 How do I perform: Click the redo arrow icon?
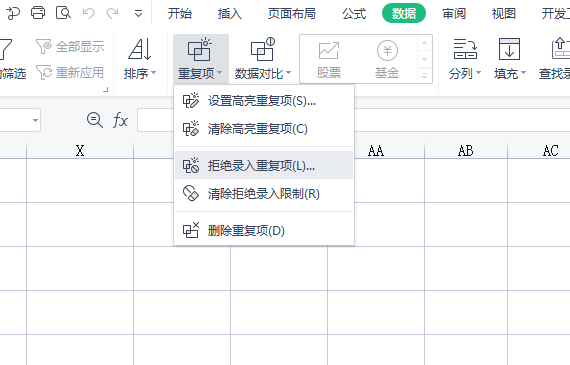[x=112, y=13]
